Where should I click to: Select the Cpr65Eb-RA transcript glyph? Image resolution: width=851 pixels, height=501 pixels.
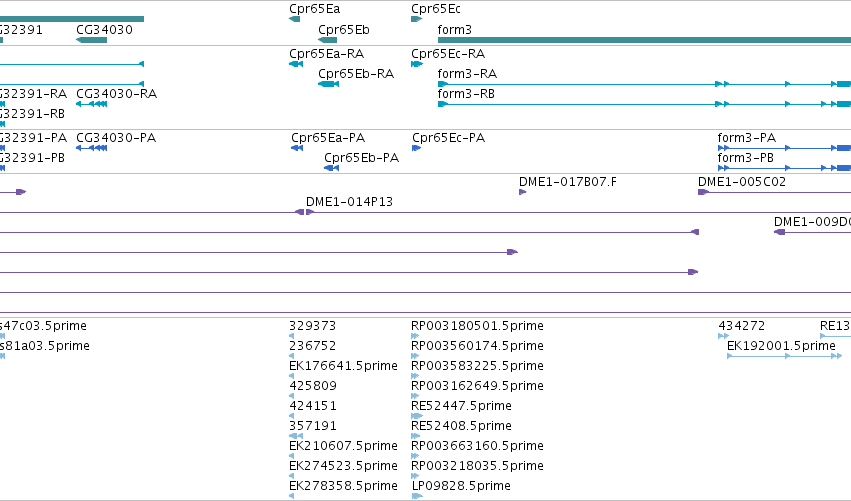[329, 84]
